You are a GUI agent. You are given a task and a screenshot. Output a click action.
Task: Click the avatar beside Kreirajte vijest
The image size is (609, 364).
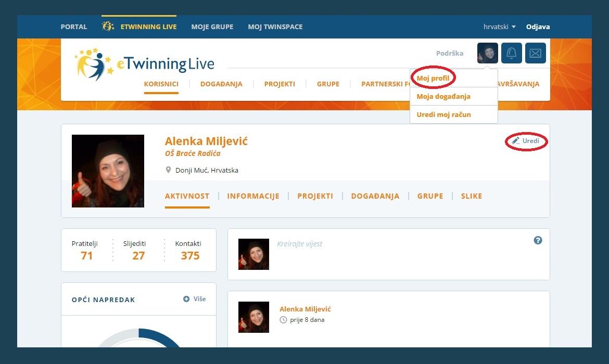(253, 254)
